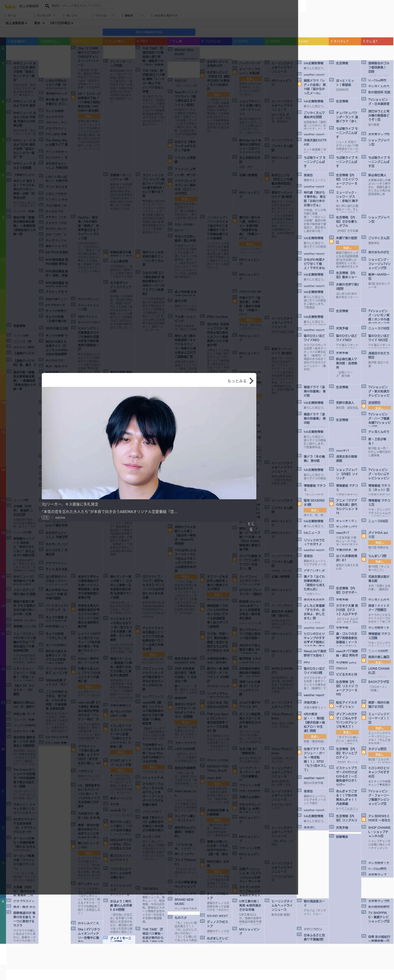Open 時代劇「旅がらす事件帖」第五話 listing

tap(315, 199)
